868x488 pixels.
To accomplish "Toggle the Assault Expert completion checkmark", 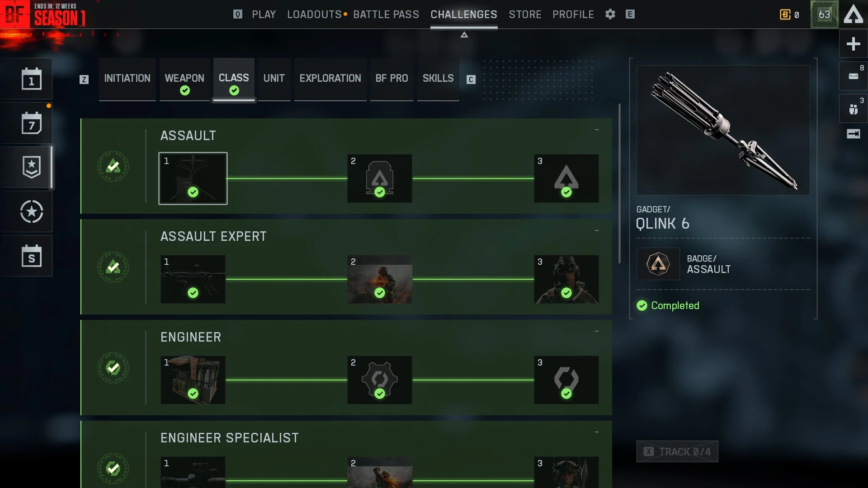I will [x=113, y=267].
